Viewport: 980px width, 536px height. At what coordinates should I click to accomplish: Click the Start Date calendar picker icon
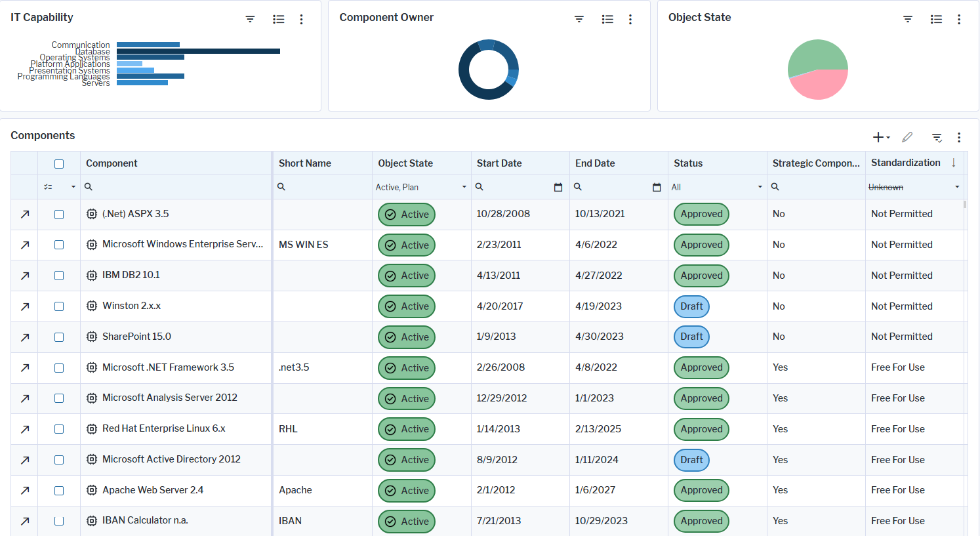[x=558, y=187]
